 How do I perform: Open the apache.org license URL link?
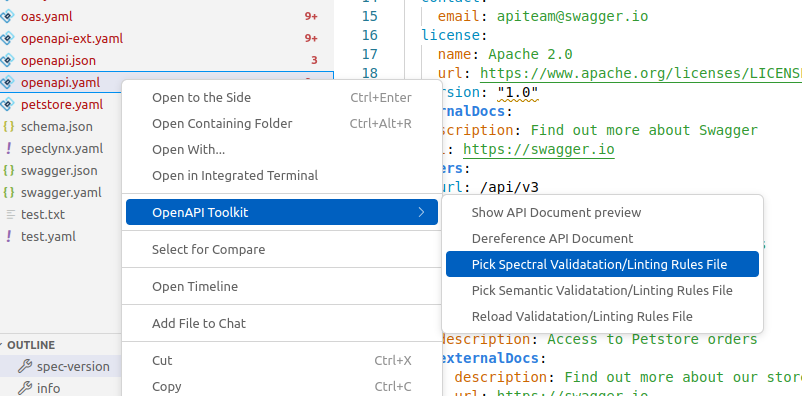coord(641,73)
